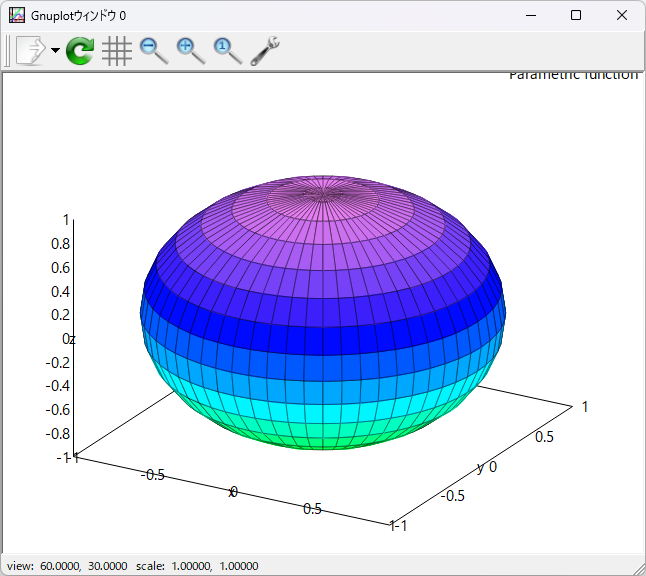Image resolution: width=646 pixels, height=576 pixels.
Task: Toggle the grid display icon
Action: tap(117, 51)
